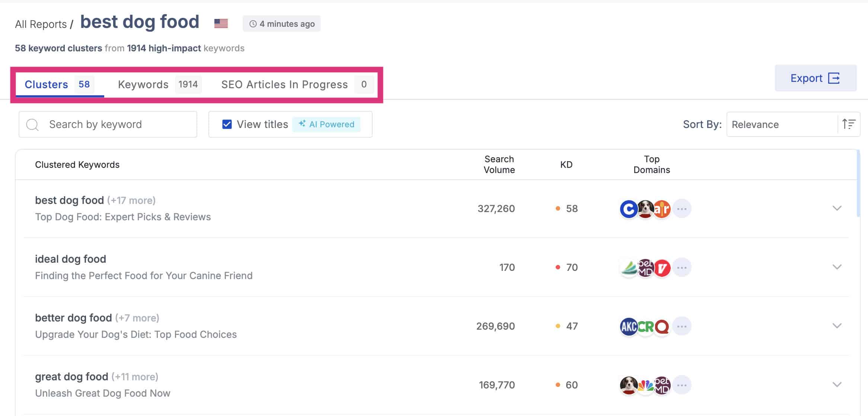Click the search volume value 327,260

tap(496, 208)
